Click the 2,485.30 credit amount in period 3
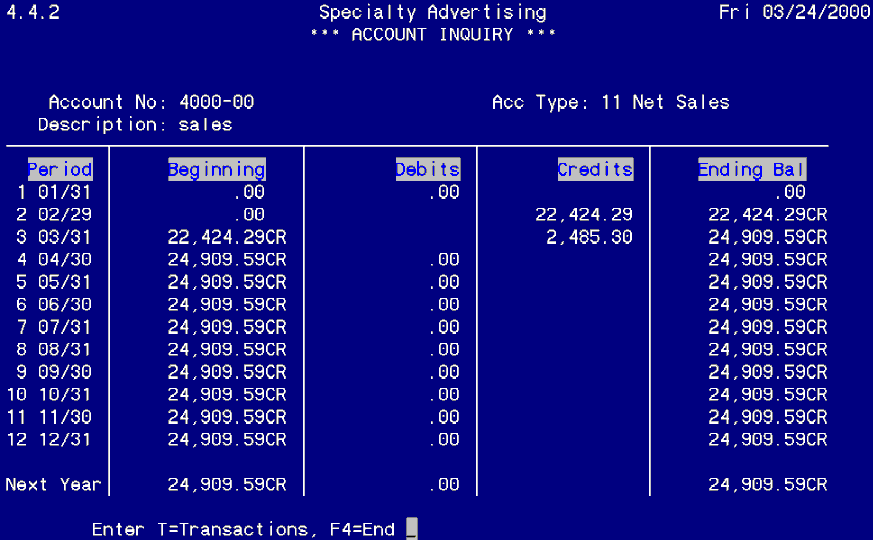873x540 pixels. click(590, 237)
